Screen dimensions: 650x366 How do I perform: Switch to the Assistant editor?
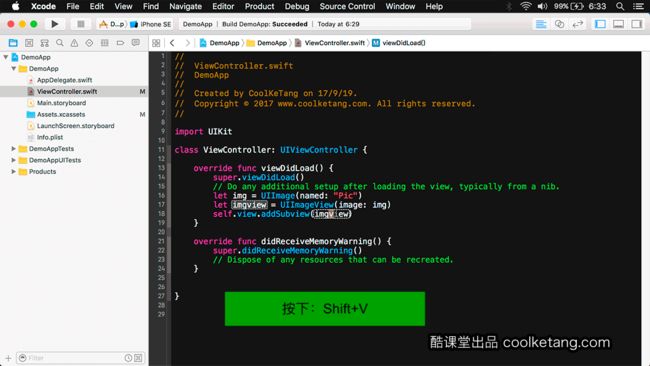click(559, 24)
